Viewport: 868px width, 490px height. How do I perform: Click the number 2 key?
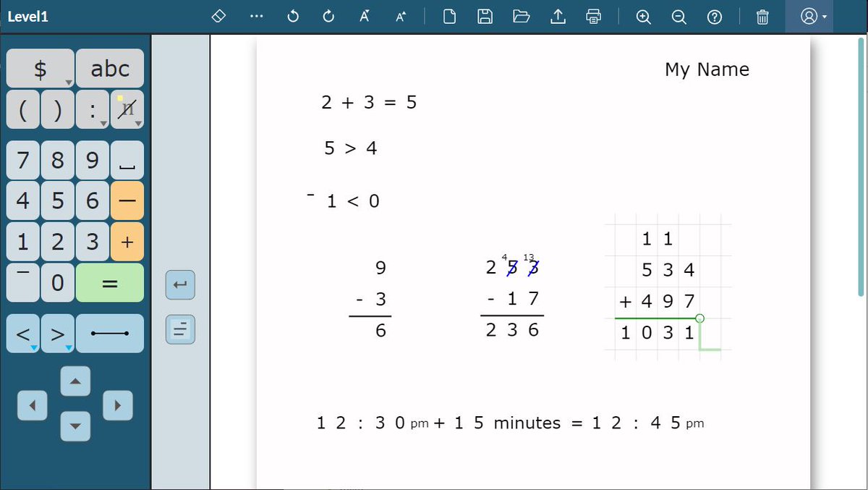tap(58, 242)
